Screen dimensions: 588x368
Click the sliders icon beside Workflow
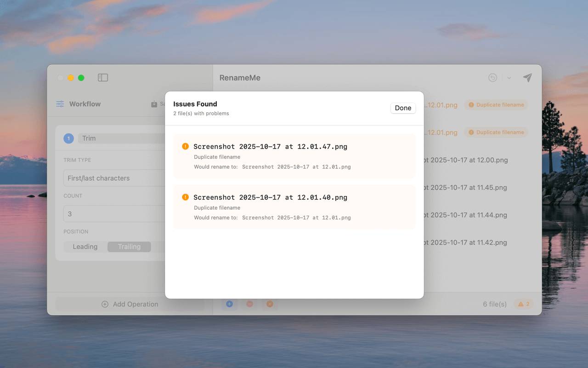(60, 104)
